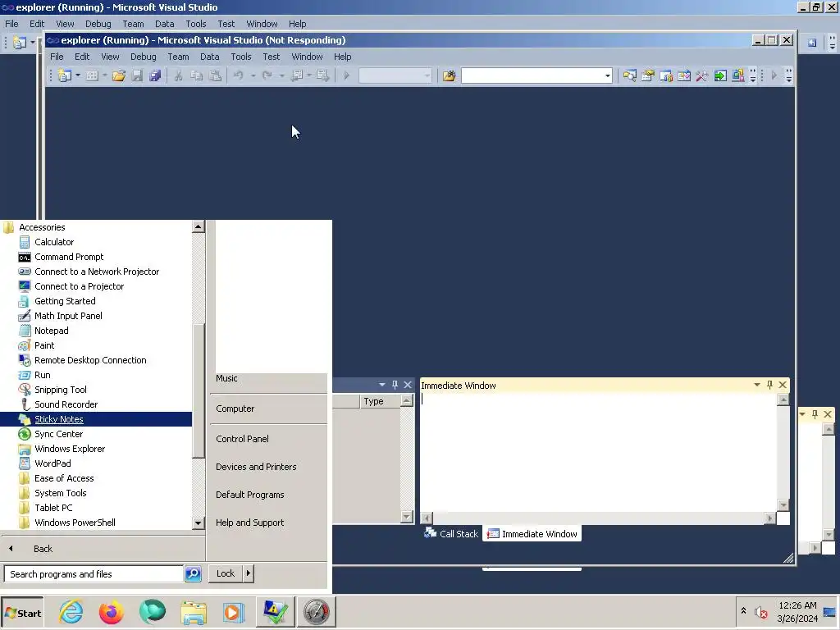
Task: Open Firefox from the taskbar
Action: [112, 612]
